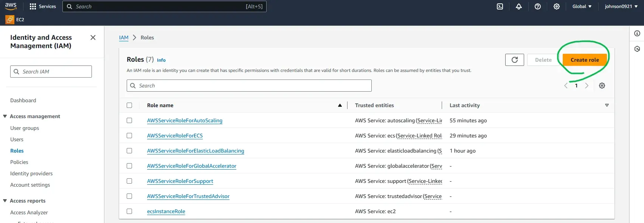The width and height of the screenshot is (644, 223).
Task: Focus the top AWS search bar
Action: [x=164, y=6]
